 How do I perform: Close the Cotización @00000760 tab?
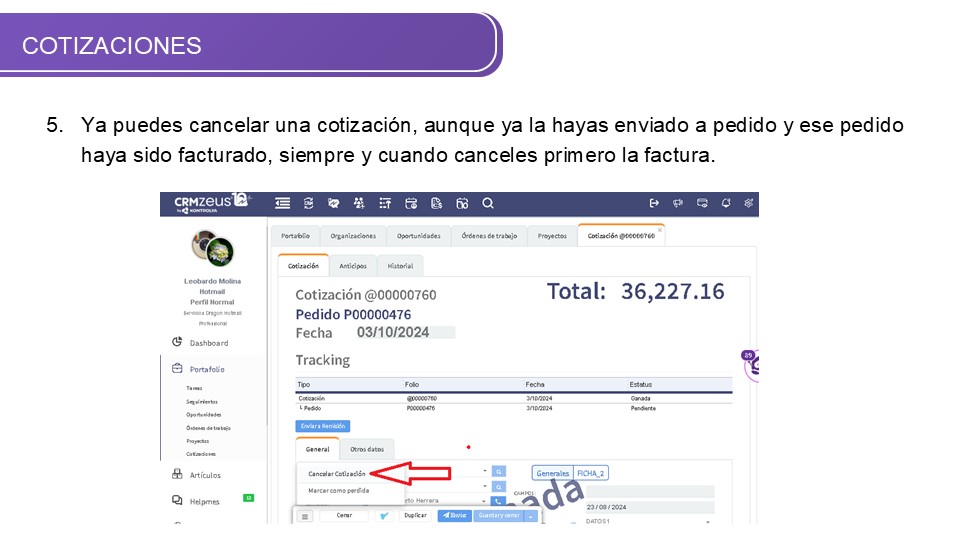pyautogui.click(x=660, y=230)
